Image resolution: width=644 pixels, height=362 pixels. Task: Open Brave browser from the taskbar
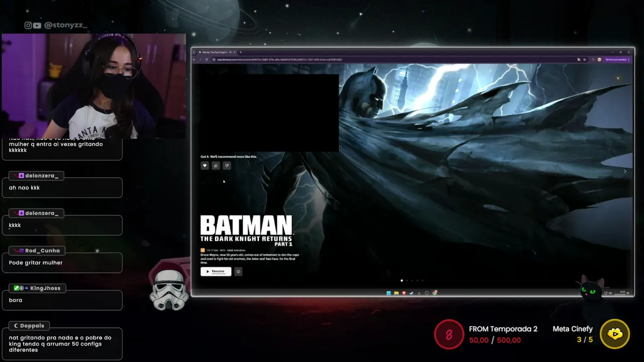[404, 293]
